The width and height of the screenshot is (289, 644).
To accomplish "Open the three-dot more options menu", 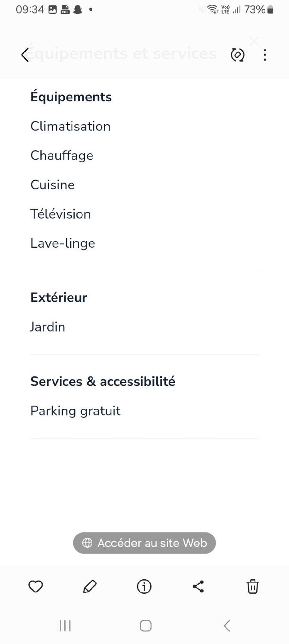I will point(265,55).
